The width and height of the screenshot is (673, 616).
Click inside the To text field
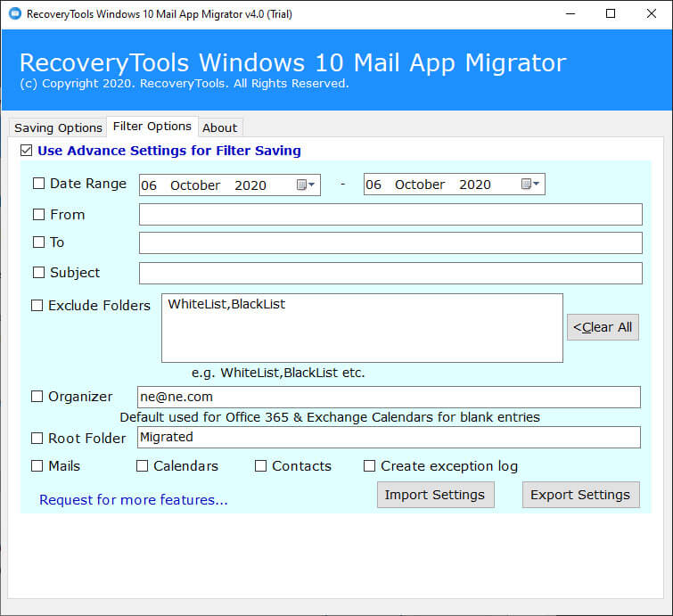click(390, 243)
